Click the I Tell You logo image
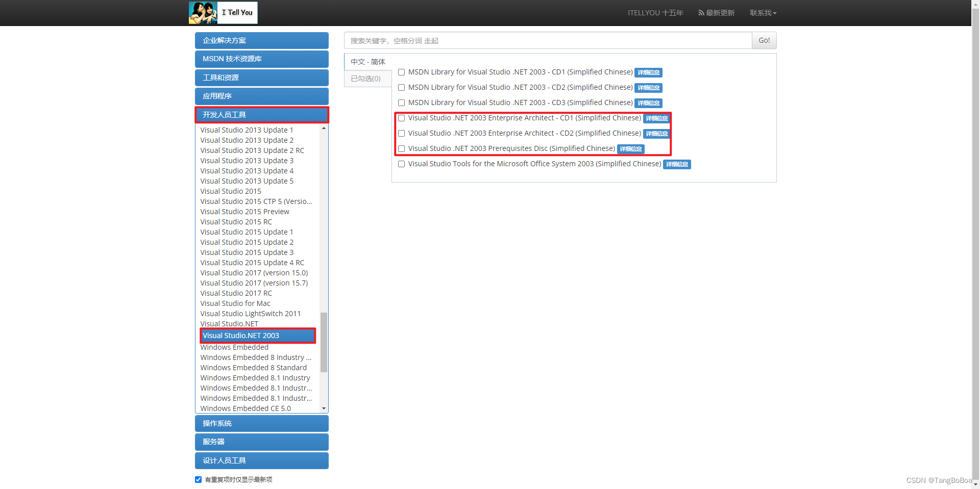 [223, 13]
